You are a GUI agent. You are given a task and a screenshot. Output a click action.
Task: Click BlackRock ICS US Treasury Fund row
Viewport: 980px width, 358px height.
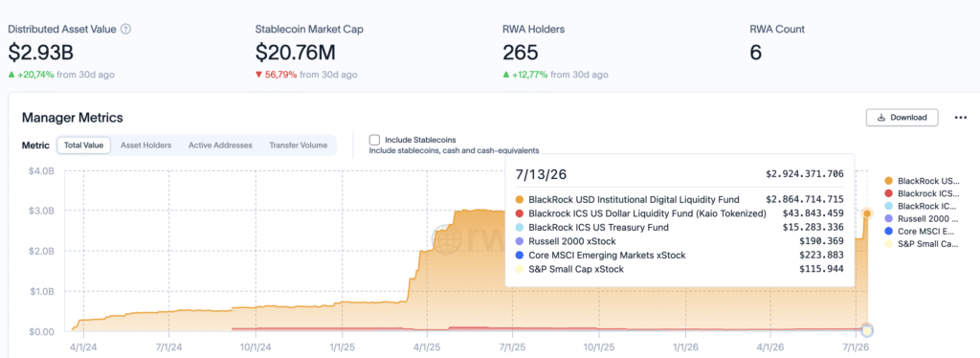[x=680, y=228]
